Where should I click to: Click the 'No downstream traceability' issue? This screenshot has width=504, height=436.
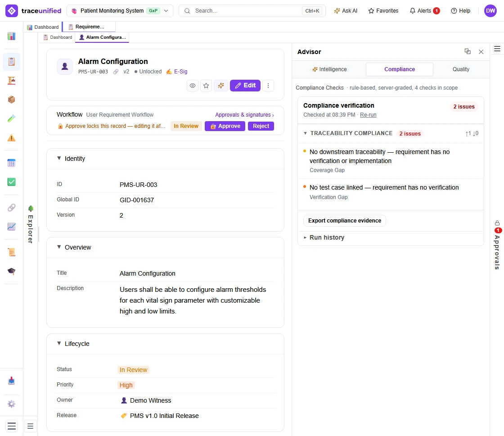pyautogui.click(x=391, y=160)
